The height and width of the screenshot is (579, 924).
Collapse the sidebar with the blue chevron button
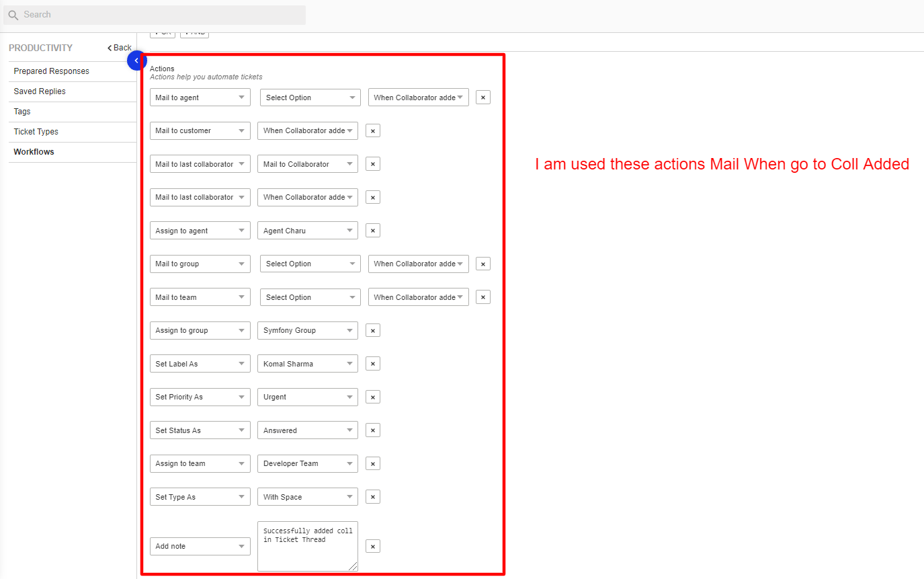click(136, 61)
